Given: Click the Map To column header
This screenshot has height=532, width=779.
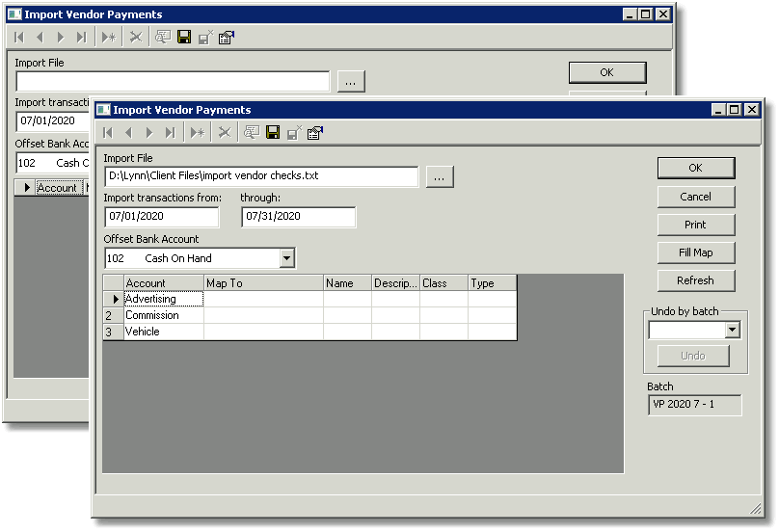Looking at the screenshot, I should coord(263,283).
